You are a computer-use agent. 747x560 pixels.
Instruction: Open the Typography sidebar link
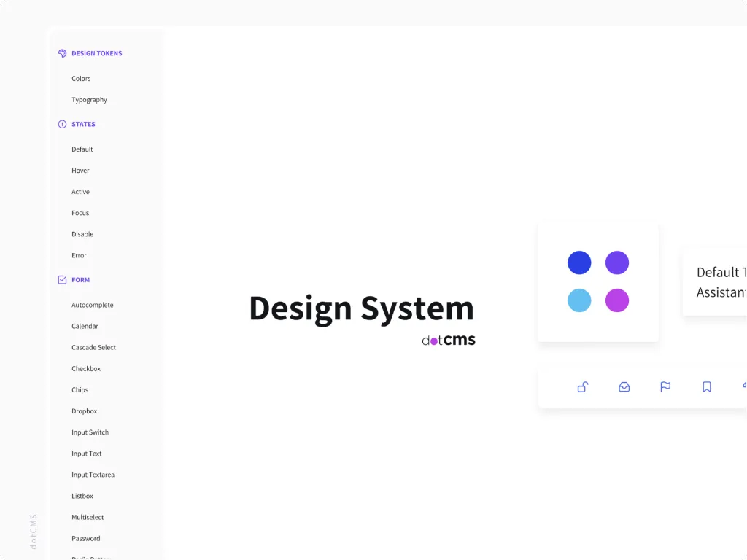pyautogui.click(x=89, y=100)
